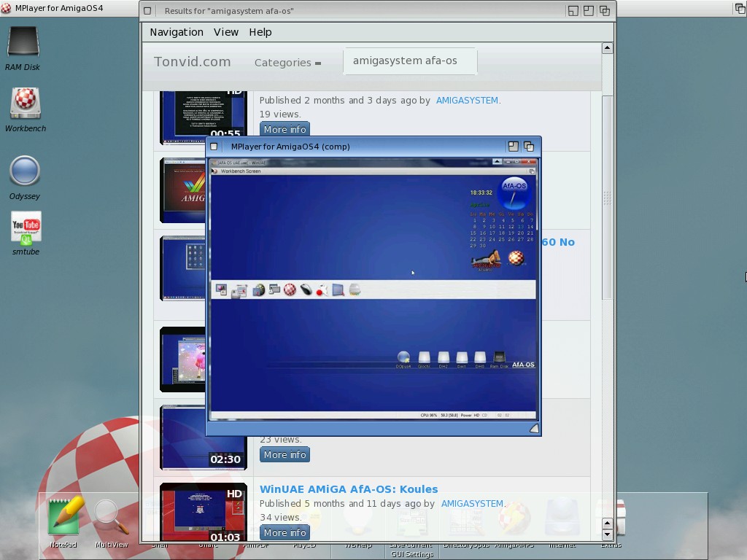Expand the Categories dropdown

(x=287, y=63)
